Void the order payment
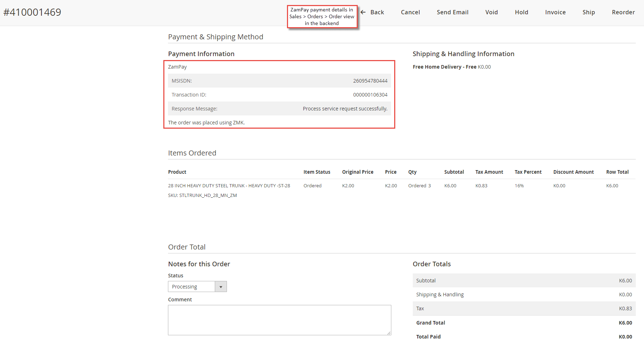This screenshot has width=644, height=341. click(x=491, y=12)
